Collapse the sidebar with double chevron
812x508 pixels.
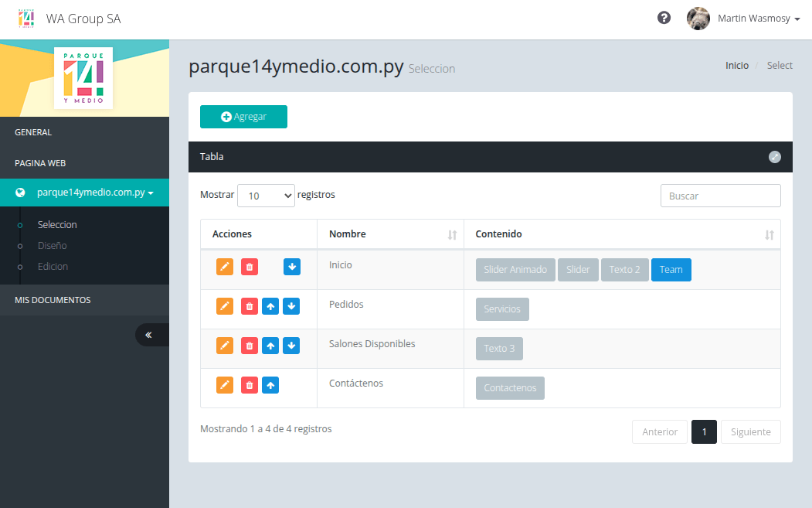tap(151, 335)
